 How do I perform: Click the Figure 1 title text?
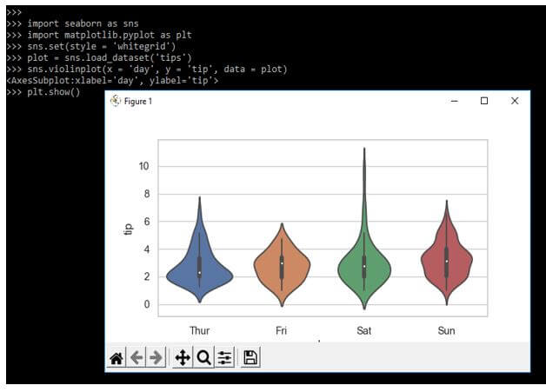138,102
